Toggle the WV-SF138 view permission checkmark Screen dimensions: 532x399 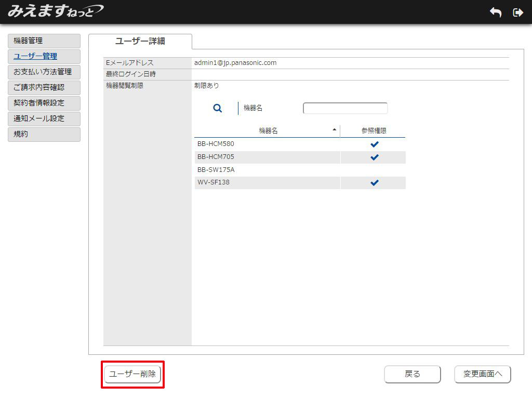374,182
